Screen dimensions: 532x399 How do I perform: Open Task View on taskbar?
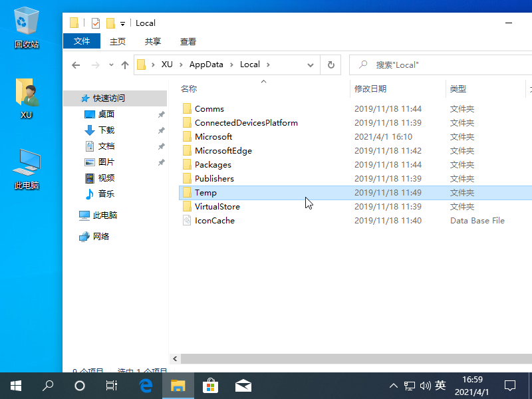(x=112, y=385)
